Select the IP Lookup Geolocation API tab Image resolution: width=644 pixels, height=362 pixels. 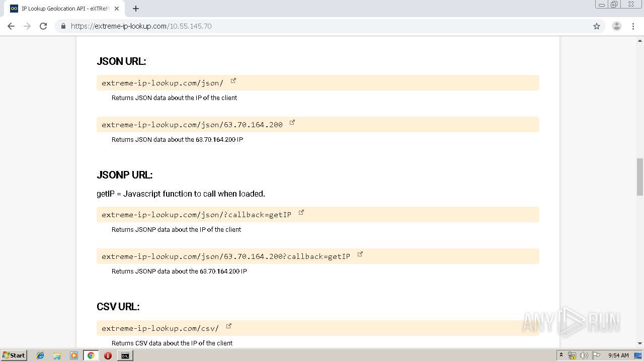click(x=60, y=9)
